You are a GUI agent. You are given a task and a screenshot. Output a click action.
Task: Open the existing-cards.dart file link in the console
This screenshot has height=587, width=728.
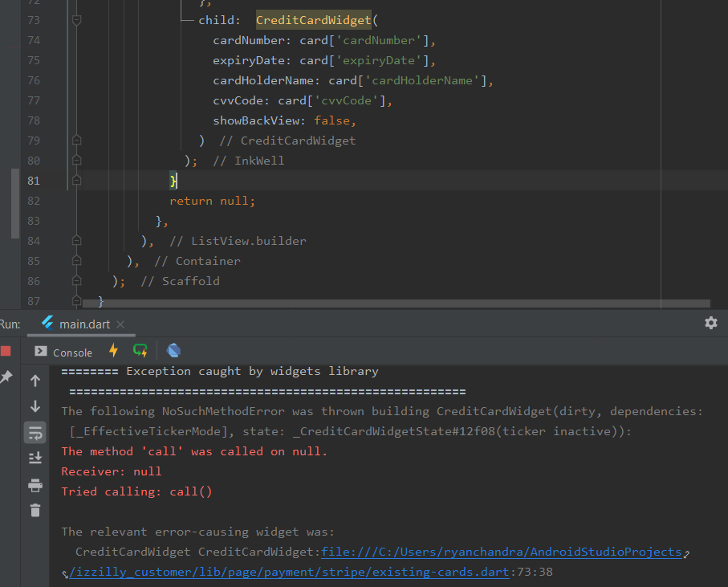tap(289, 572)
